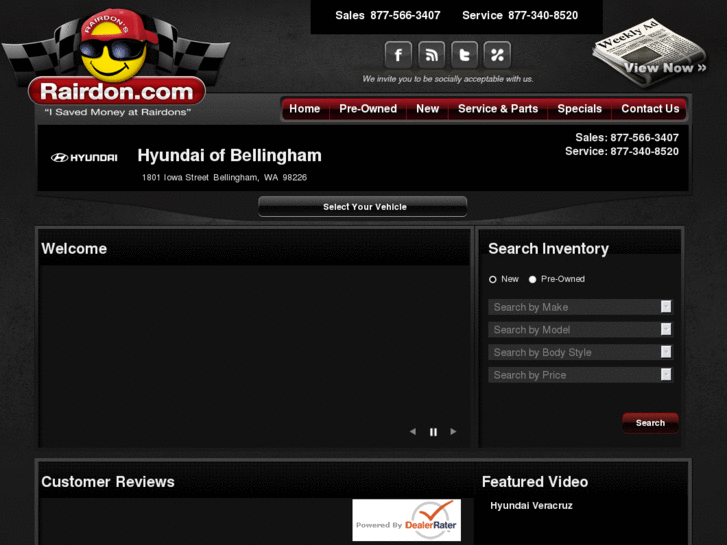Click the fourth social icon after Twitter
This screenshot has width=727, height=545.
497,55
